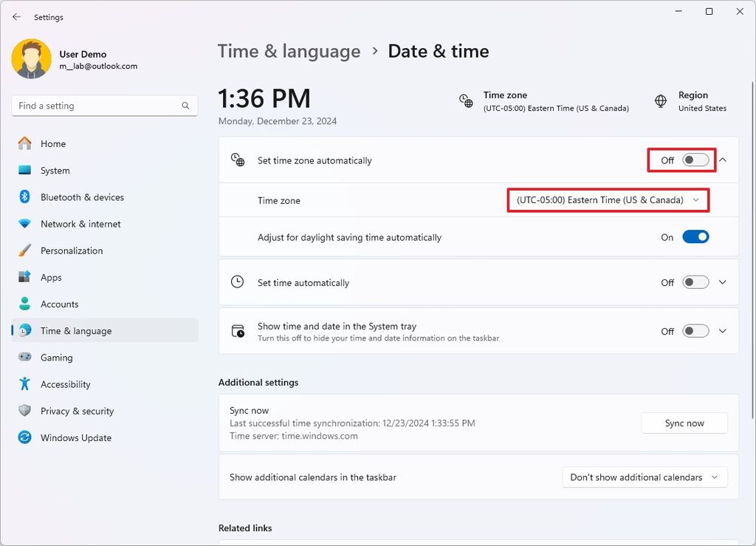The image size is (756, 546).
Task: Click the back arrow in the title bar
Action: (16, 16)
